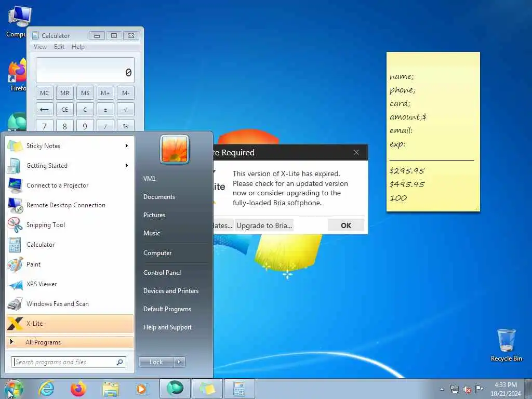Click Upgrade to Bria button

coord(264,225)
